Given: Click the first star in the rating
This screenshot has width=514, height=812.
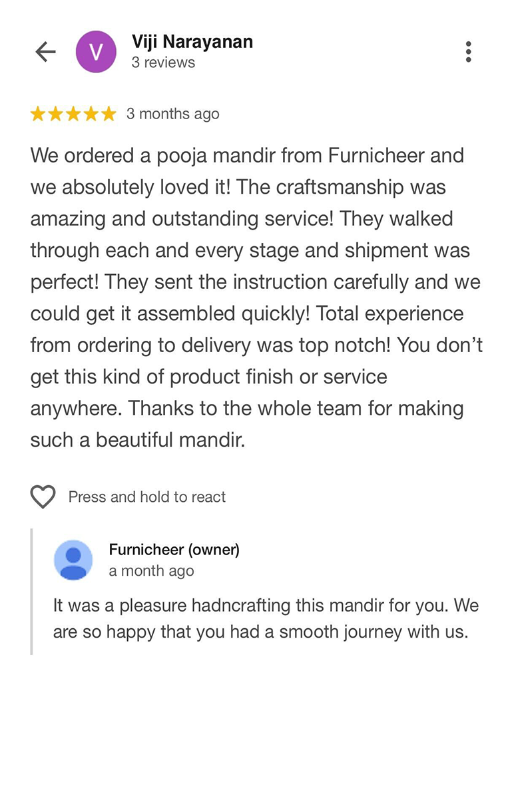Looking at the screenshot, I should click(x=38, y=114).
